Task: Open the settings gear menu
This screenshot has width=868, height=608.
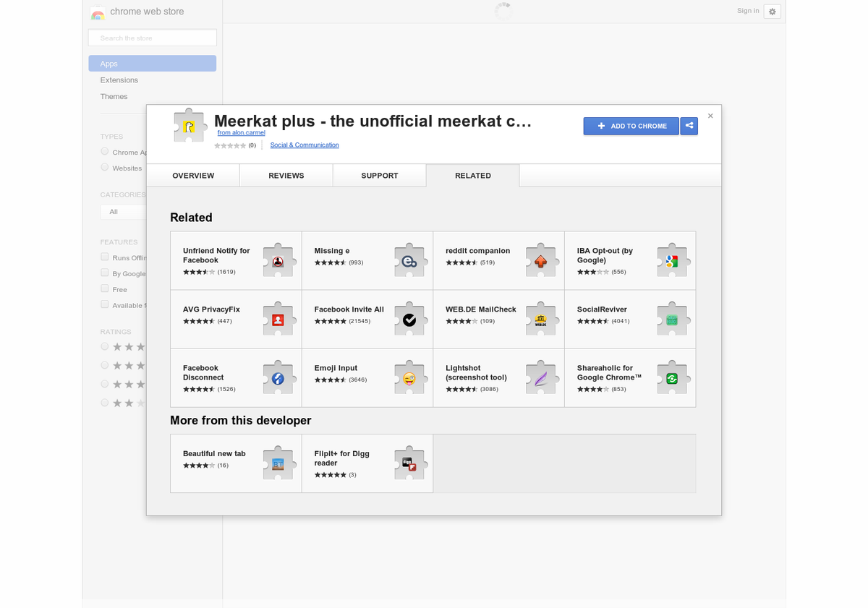Action: 773,12
